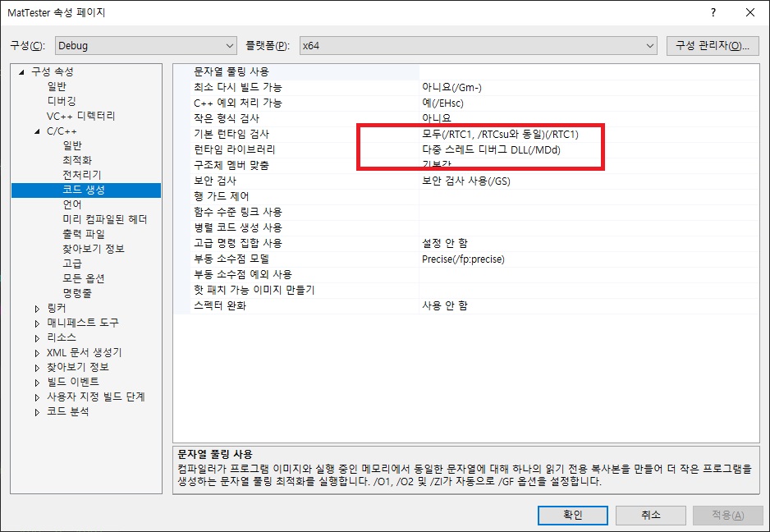Screen dimensions: 770x532
Task: Click the 예(/EHsc) value
Action: (442, 103)
